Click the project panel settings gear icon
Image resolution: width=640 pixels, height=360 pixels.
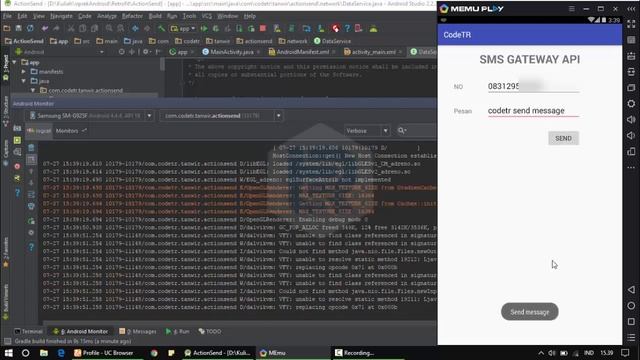point(146,52)
